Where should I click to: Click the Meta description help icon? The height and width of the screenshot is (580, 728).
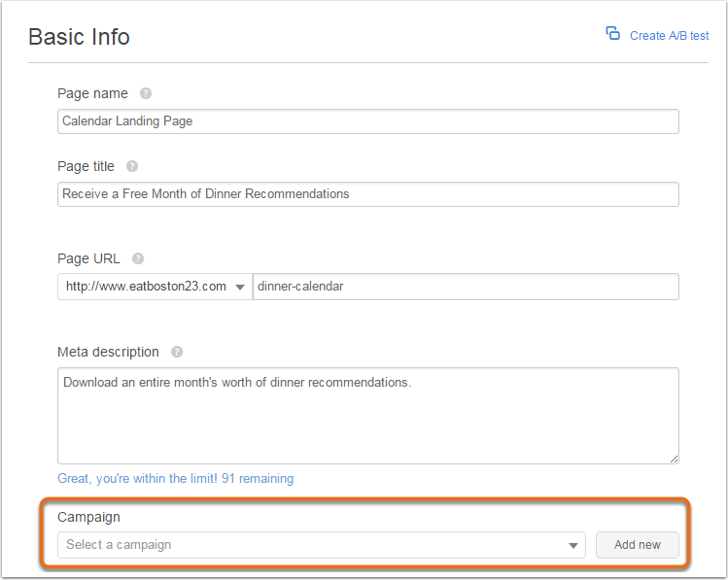(x=177, y=352)
